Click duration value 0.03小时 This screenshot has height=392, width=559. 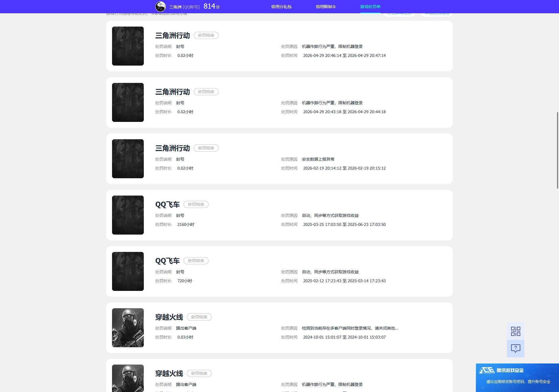pyautogui.click(x=185, y=337)
